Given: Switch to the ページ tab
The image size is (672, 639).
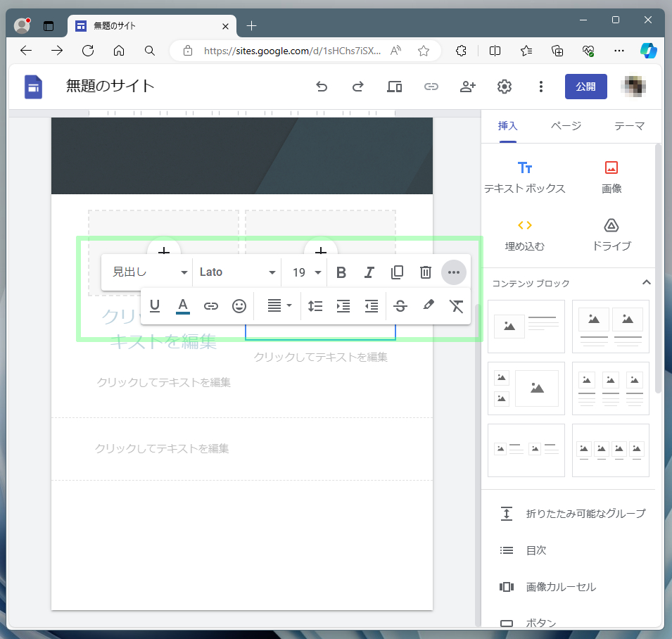Looking at the screenshot, I should pyautogui.click(x=566, y=126).
